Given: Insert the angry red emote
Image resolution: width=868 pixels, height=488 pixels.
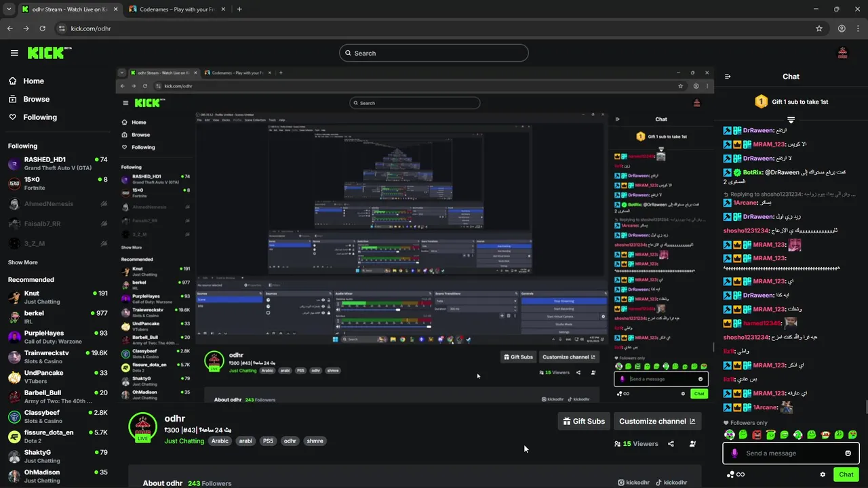Looking at the screenshot, I should coord(757,434).
